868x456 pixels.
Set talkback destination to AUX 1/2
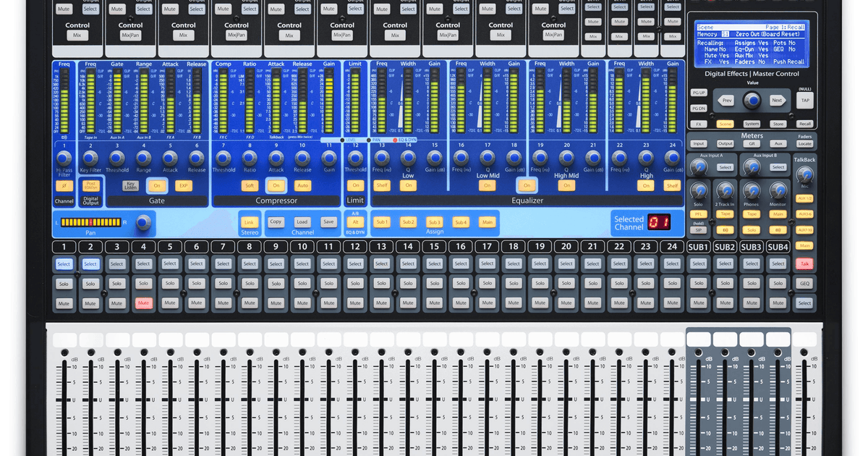805,198
